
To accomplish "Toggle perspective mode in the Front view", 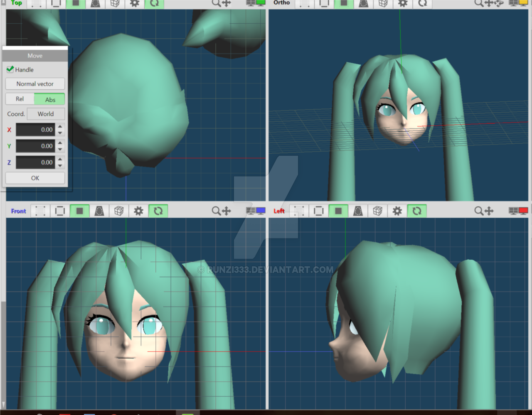I will tap(99, 211).
